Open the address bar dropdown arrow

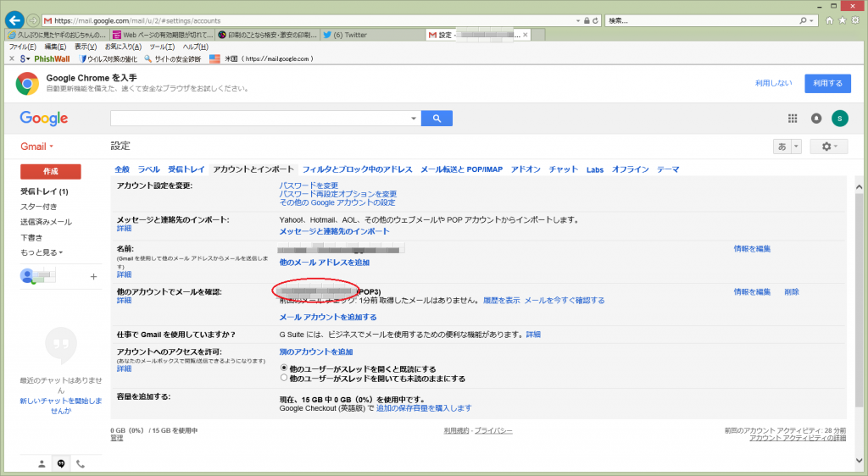click(x=578, y=20)
